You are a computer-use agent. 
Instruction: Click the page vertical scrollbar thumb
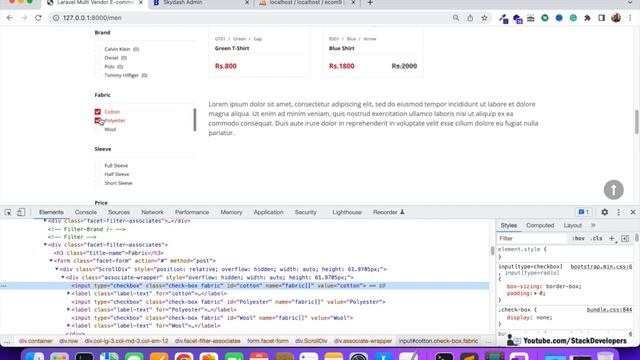coord(636,122)
